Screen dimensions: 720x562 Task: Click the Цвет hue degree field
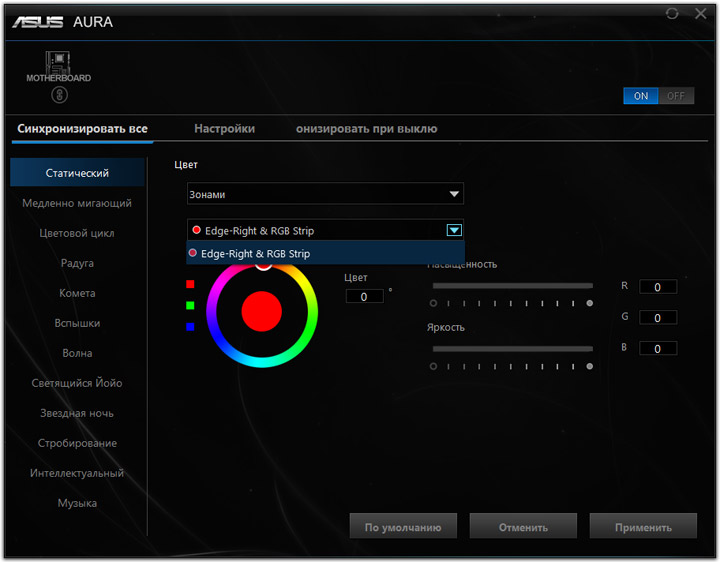click(364, 297)
